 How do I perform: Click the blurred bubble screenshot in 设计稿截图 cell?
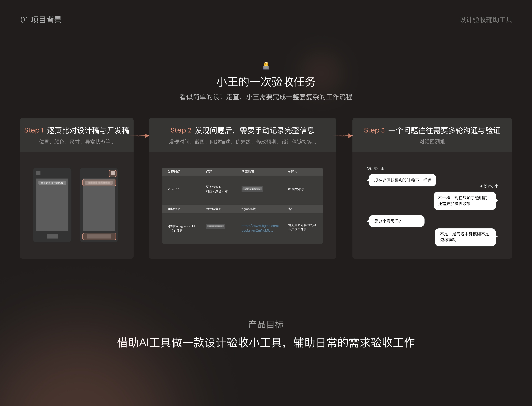215,226
